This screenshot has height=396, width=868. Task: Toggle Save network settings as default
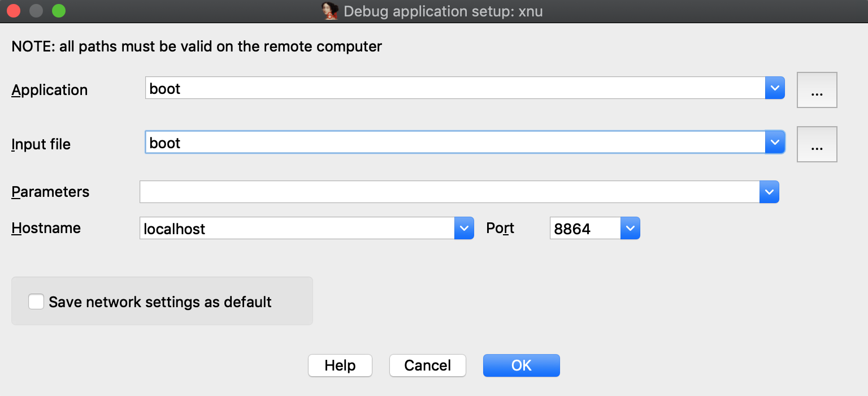(x=36, y=302)
